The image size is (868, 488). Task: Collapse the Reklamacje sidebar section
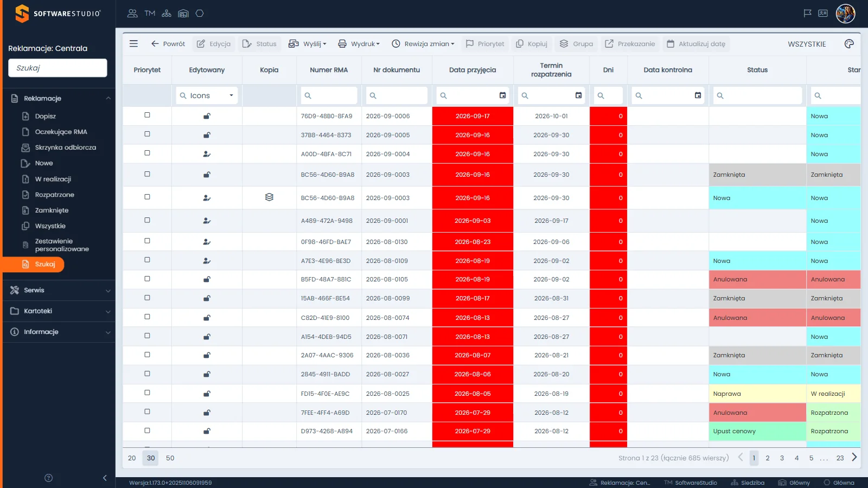click(x=59, y=98)
